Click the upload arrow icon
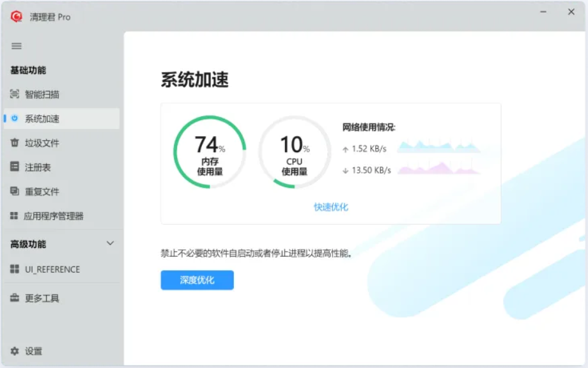The width and height of the screenshot is (588, 368). (345, 149)
